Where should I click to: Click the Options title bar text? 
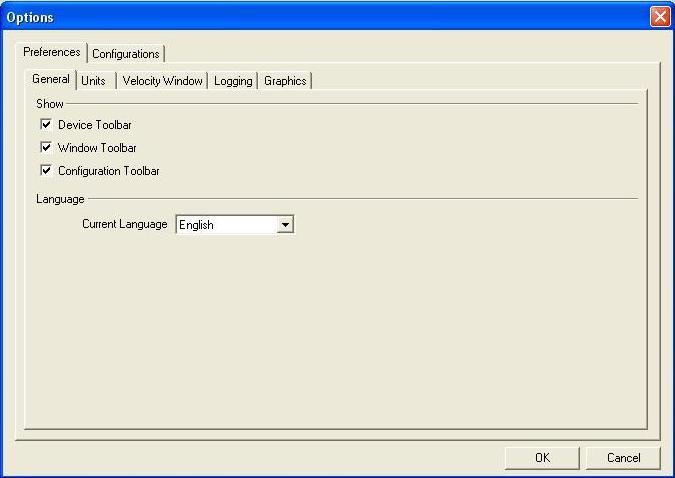pos(30,17)
